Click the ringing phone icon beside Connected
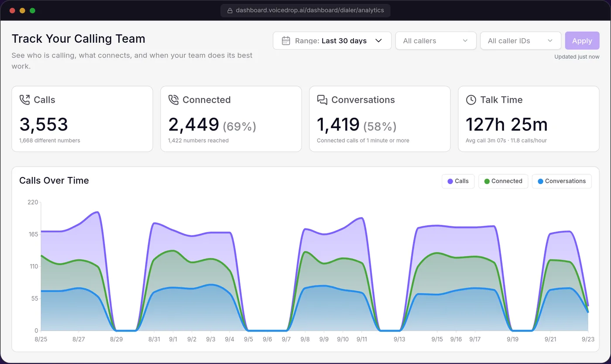The height and width of the screenshot is (364, 611). tap(174, 100)
